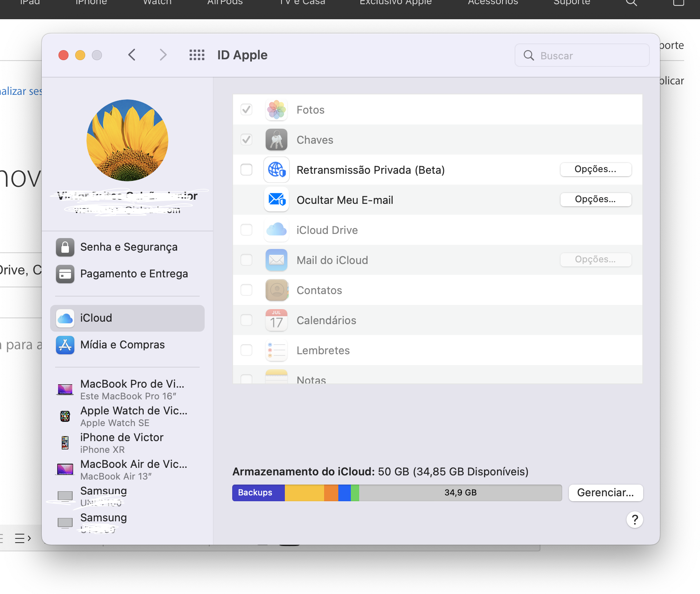The width and height of the screenshot is (700, 594).
Task: Select Senha e Segurança in sidebar
Action: 128,247
